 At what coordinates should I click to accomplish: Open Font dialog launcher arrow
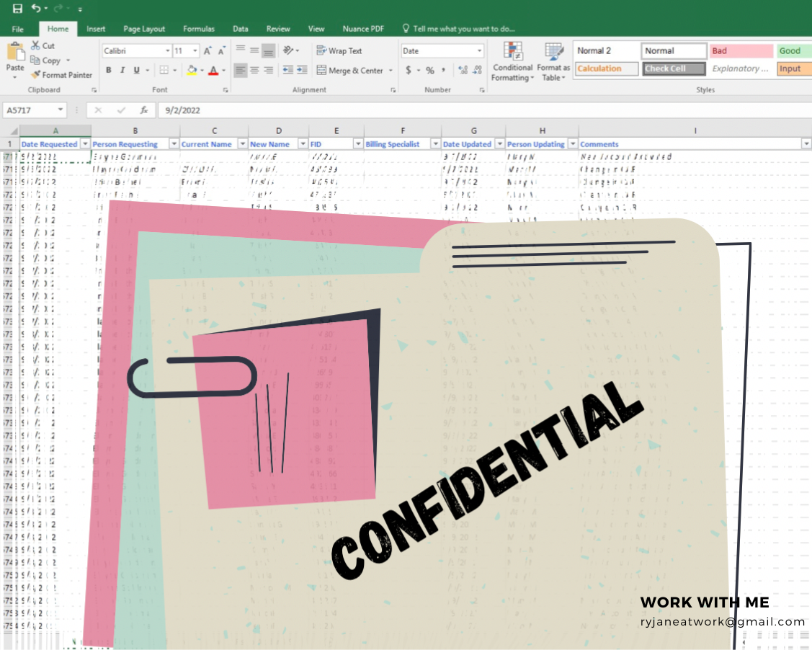226,90
